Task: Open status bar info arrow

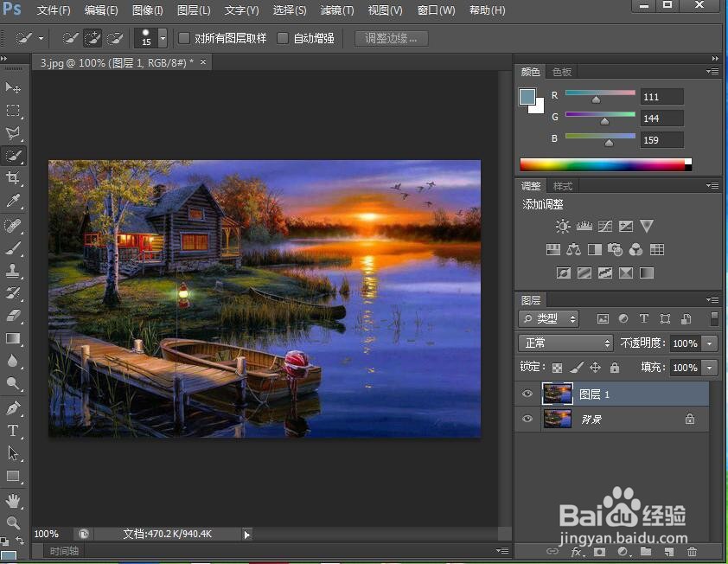Action: point(247,535)
